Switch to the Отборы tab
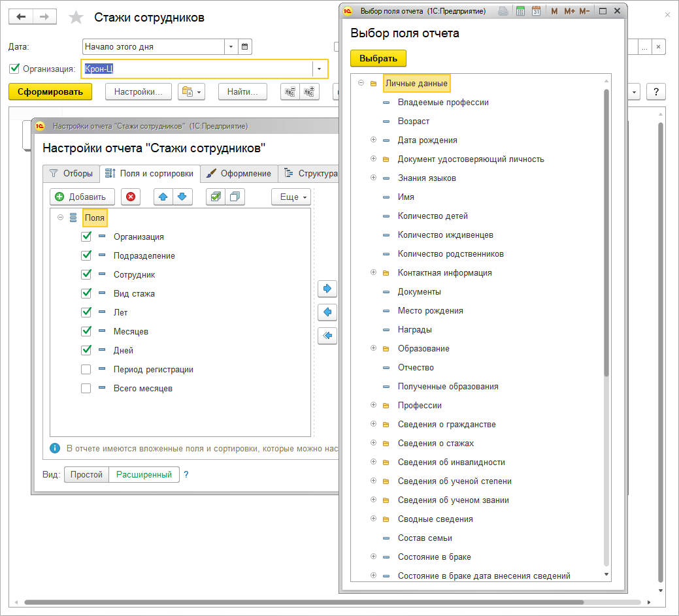Screen dimensions: 679x616 [71, 173]
